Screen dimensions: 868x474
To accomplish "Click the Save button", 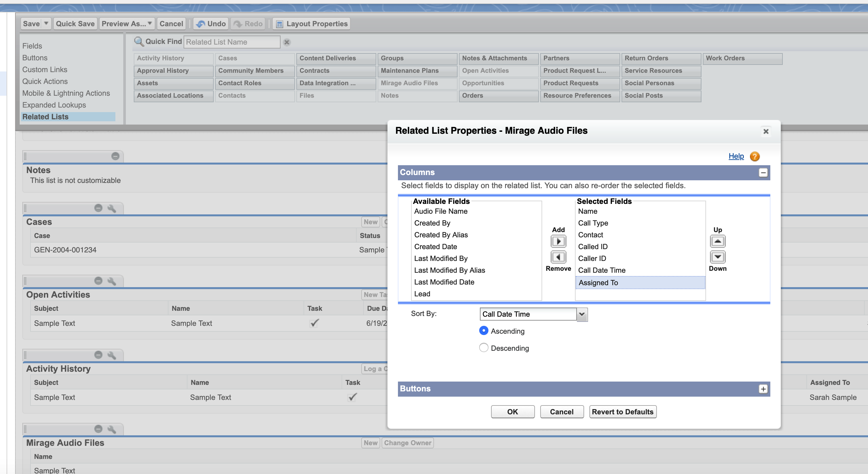I will (x=31, y=24).
